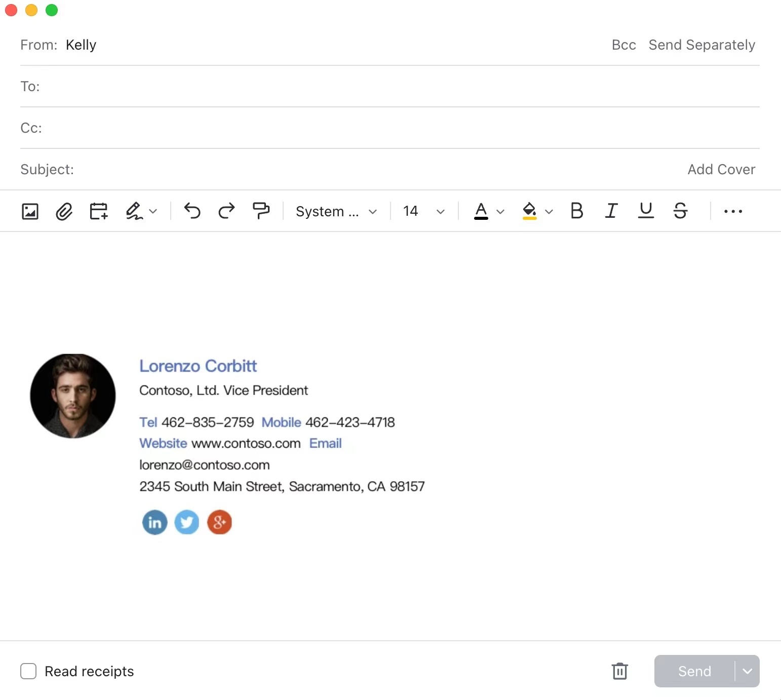Click inside the To field
Image resolution: width=781 pixels, height=700 pixels.
pos(203,87)
